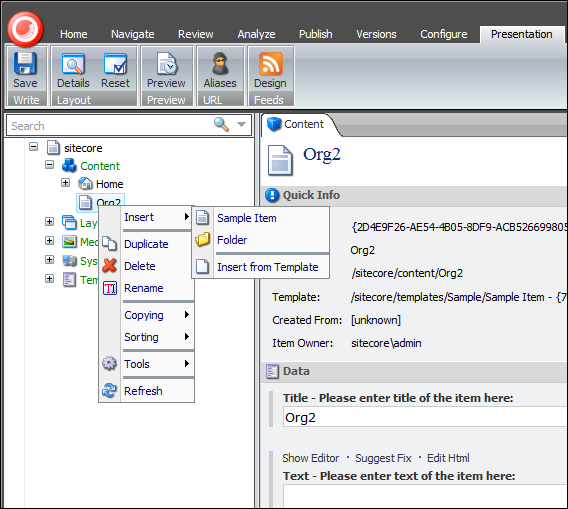The image size is (568, 509).
Task: Select the Content editor tab
Action: (x=300, y=124)
